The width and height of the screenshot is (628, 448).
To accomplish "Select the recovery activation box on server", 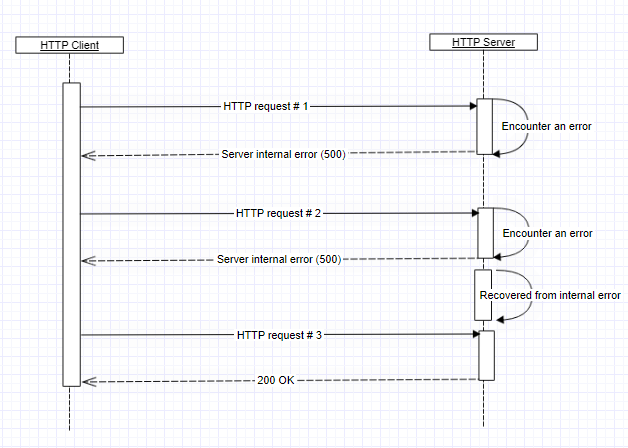I will [x=483, y=295].
